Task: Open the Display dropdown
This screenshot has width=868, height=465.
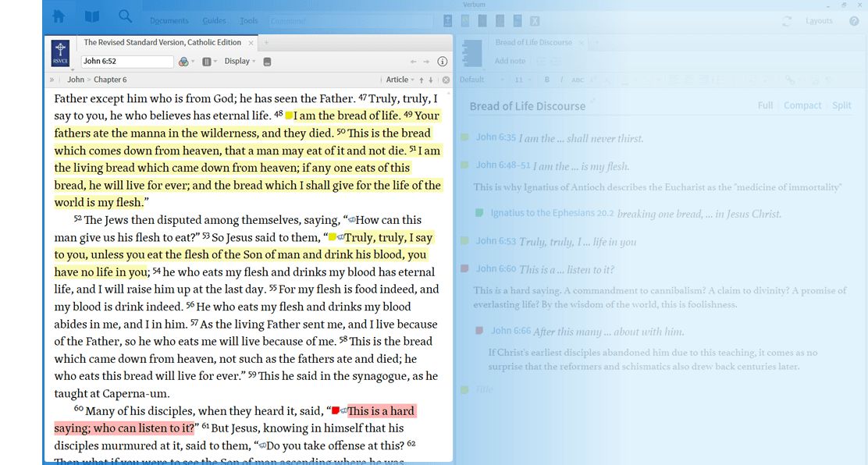Action: [x=240, y=62]
